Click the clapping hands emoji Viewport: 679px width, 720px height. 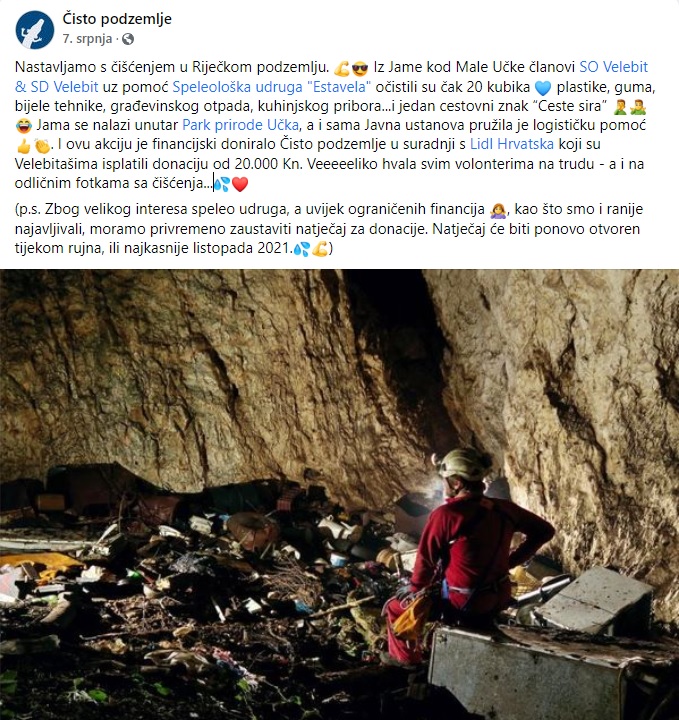[42, 146]
